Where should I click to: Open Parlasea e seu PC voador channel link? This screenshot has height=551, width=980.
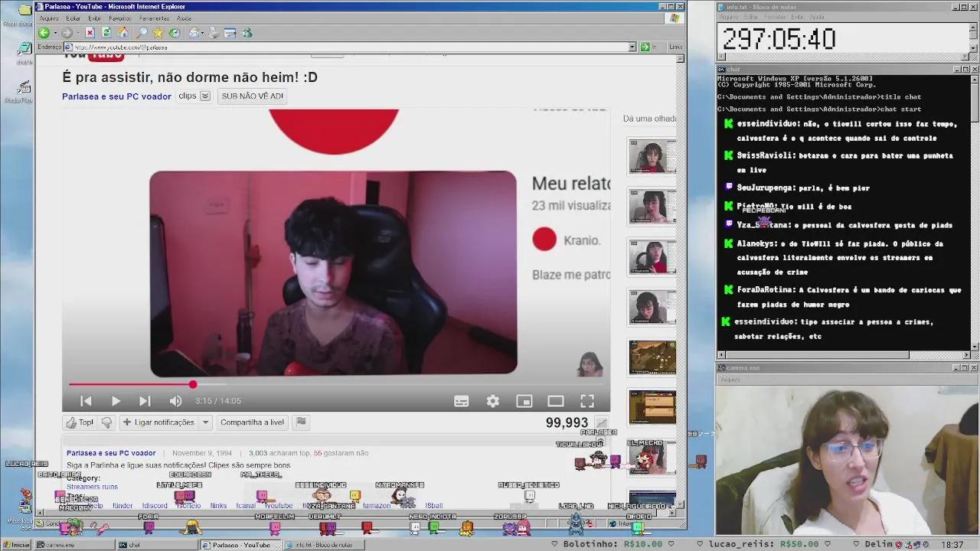116,96
